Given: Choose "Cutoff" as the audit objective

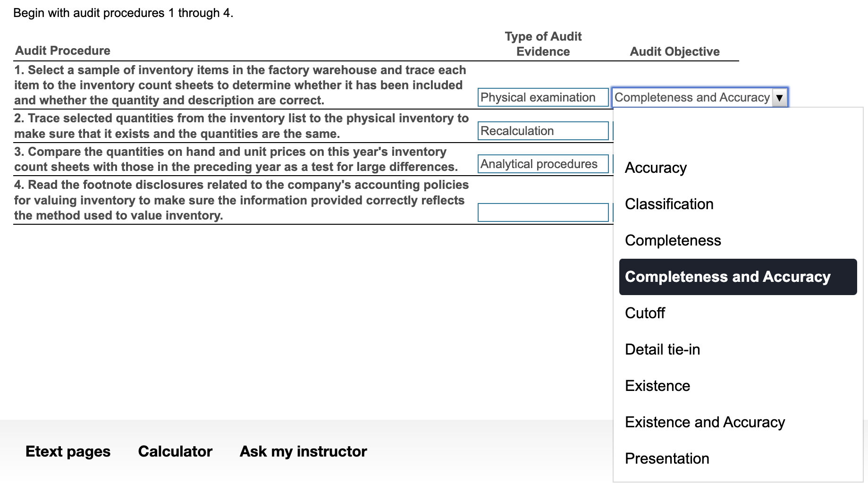Looking at the screenshot, I should coord(644,313).
